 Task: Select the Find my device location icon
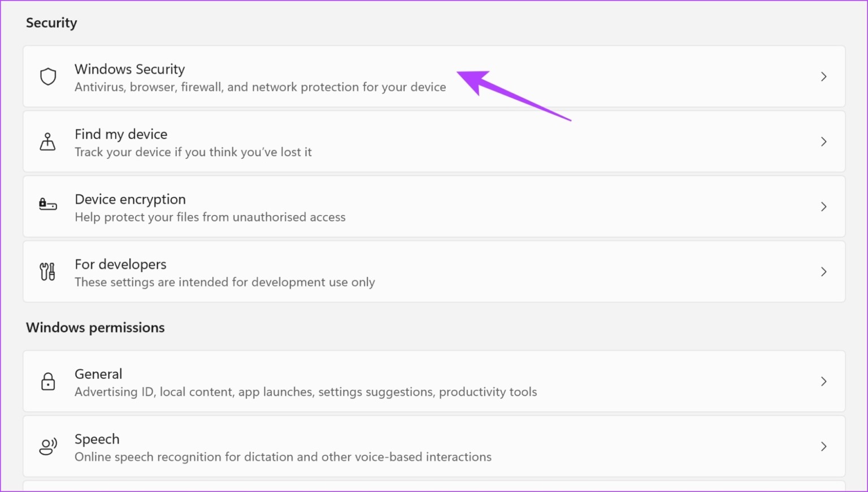[x=47, y=141]
